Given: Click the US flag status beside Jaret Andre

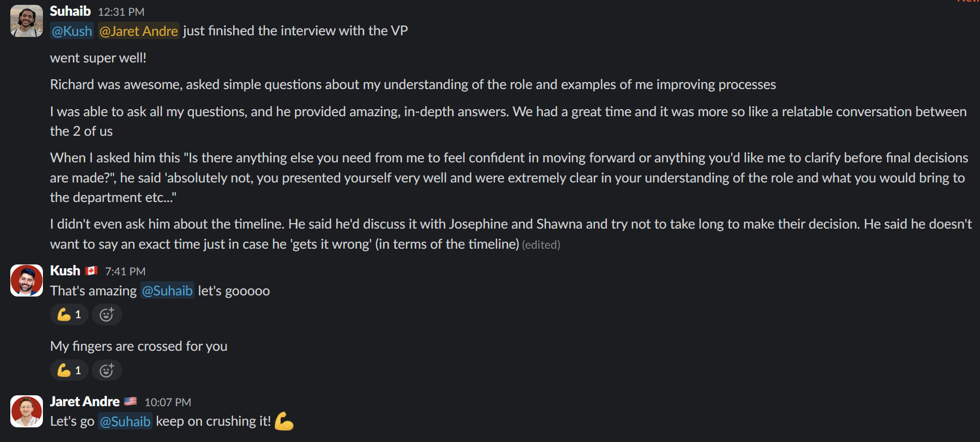Looking at the screenshot, I should tap(130, 401).
